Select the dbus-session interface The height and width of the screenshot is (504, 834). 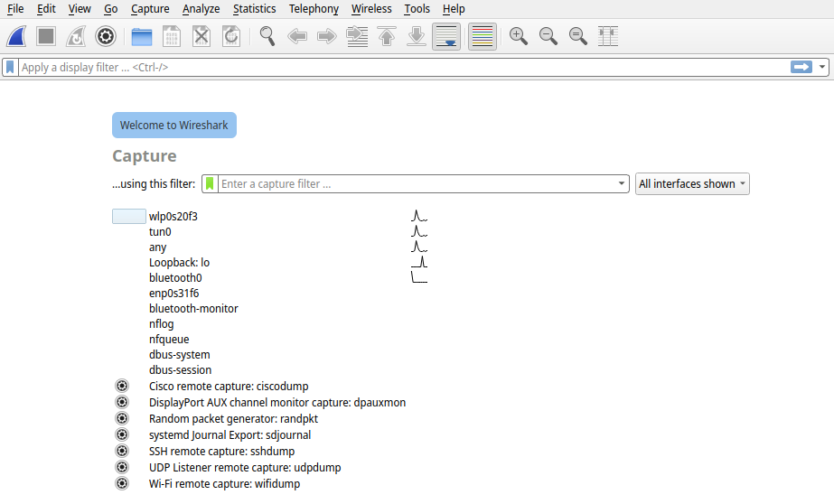pyautogui.click(x=181, y=370)
